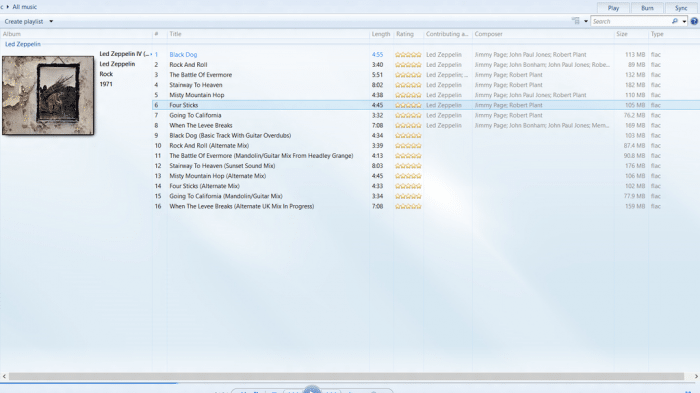700x393 pixels.
Task: Click the 1971 year label
Action: click(x=106, y=84)
